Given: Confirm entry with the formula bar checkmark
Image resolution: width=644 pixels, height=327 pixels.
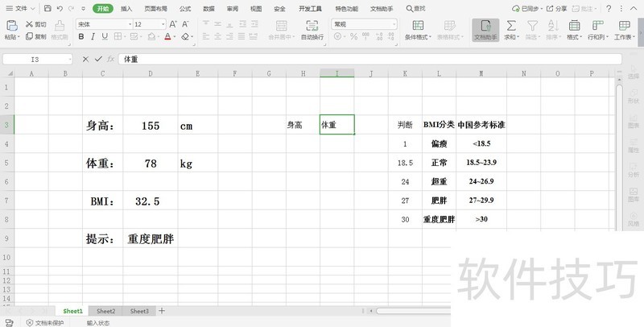Looking at the screenshot, I should click(98, 59).
